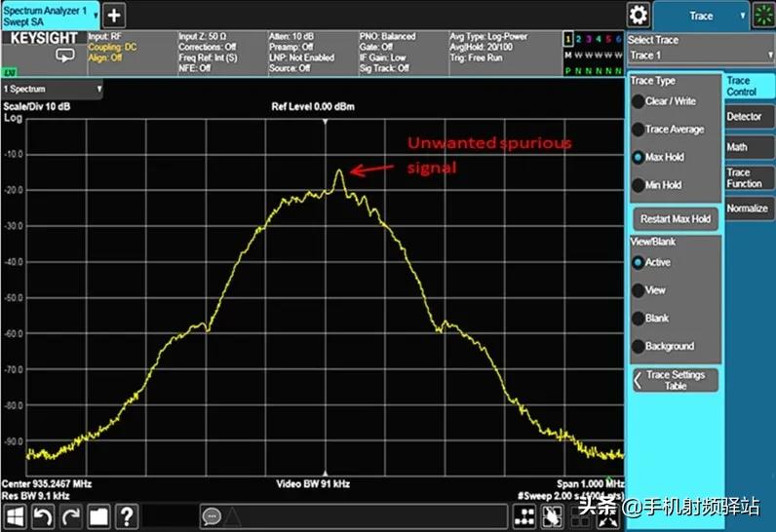Viewport: 776px width, 532px height.
Task: Switch to the Math tab
Action: (x=737, y=147)
